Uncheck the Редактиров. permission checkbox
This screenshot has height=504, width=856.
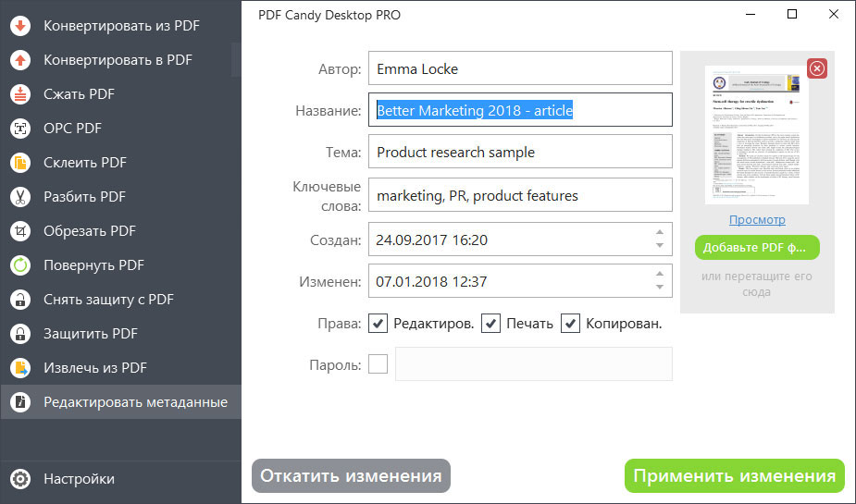(378, 324)
